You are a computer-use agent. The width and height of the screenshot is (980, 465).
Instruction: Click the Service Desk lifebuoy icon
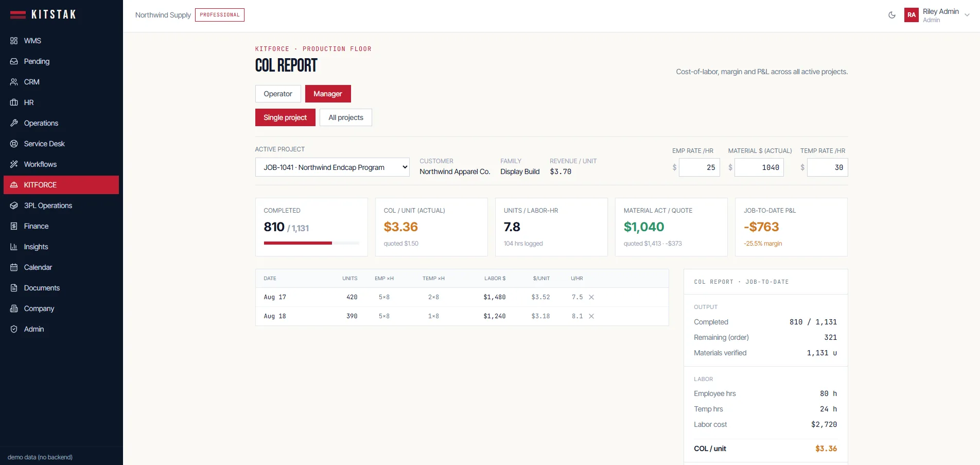pyautogui.click(x=14, y=144)
